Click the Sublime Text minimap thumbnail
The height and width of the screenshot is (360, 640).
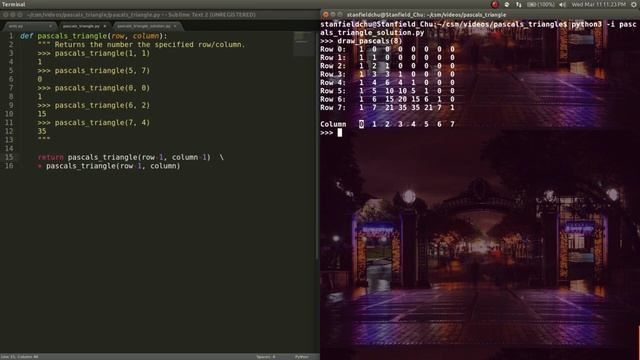click(303, 44)
